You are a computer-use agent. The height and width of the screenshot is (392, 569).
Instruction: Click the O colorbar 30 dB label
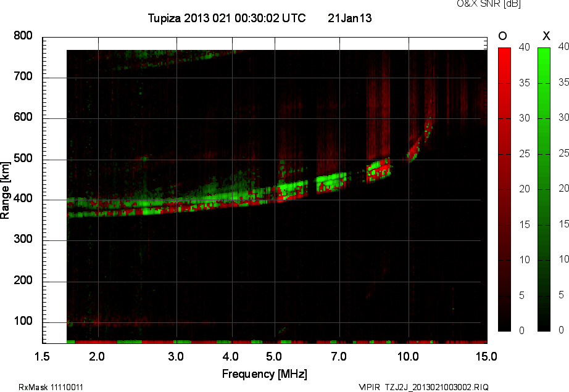(525, 118)
